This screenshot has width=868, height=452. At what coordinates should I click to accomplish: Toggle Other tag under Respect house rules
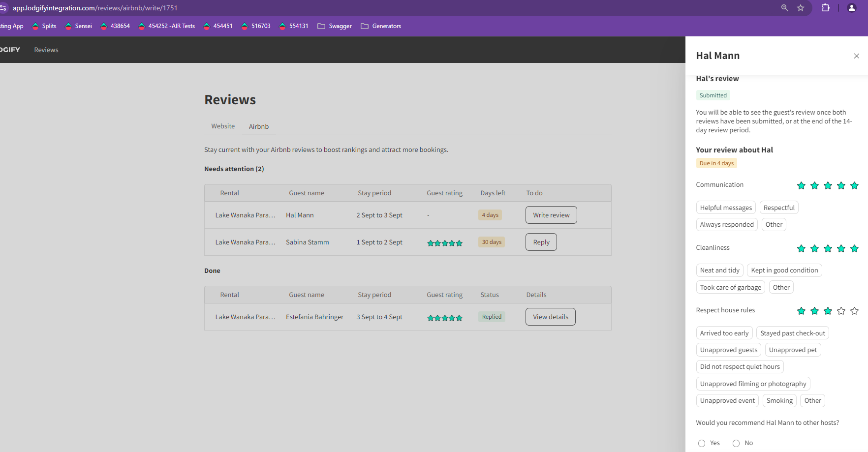(x=812, y=400)
